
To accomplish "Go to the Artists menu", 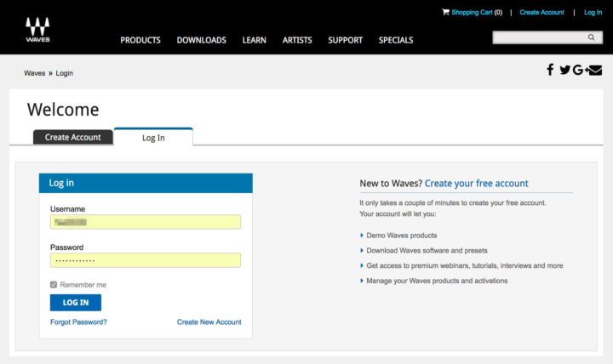I will (x=297, y=40).
